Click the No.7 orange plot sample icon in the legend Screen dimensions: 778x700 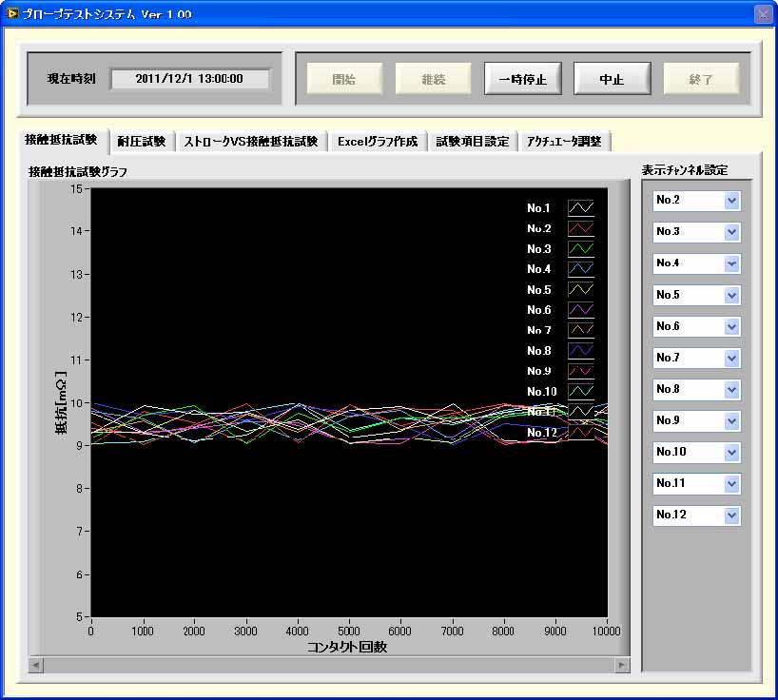581,330
